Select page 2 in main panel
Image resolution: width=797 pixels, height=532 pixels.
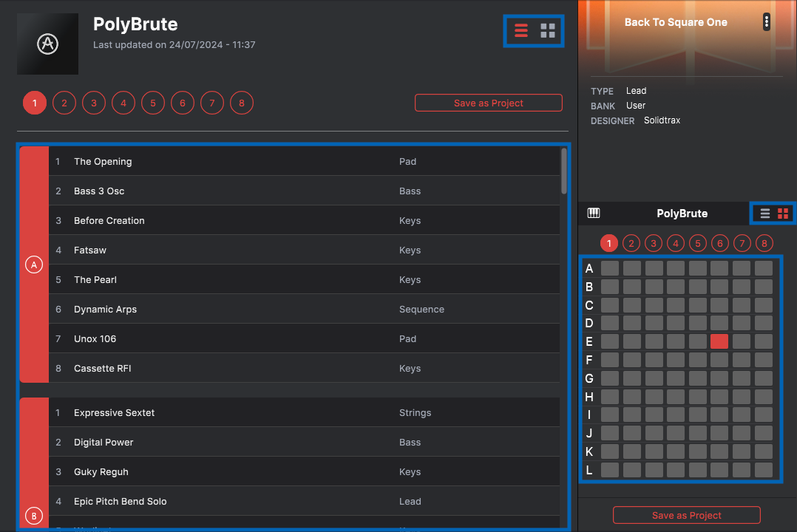point(64,103)
